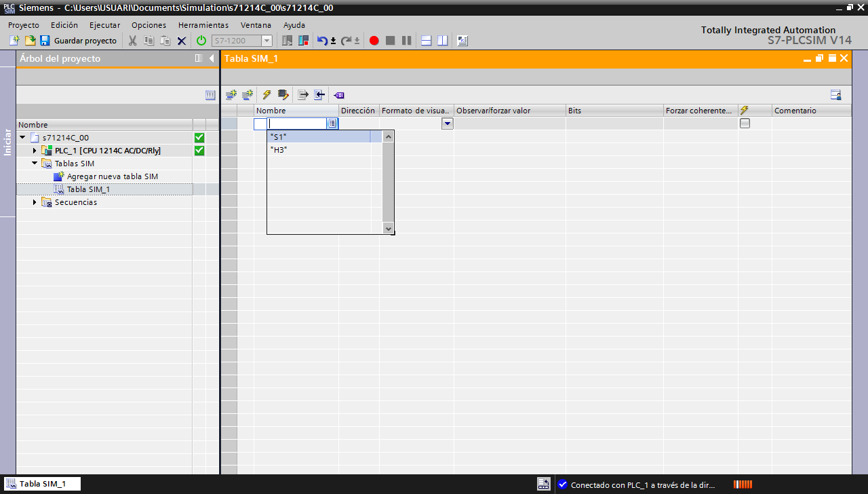Open the Herramientas menu
The width and height of the screenshot is (868, 494).
click(x=203, y=25)
